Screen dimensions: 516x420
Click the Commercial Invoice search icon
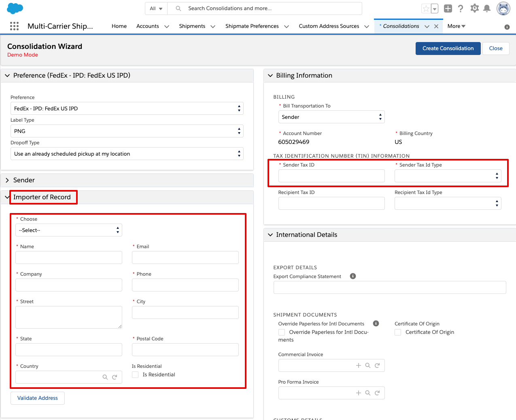tap(368, 365)
